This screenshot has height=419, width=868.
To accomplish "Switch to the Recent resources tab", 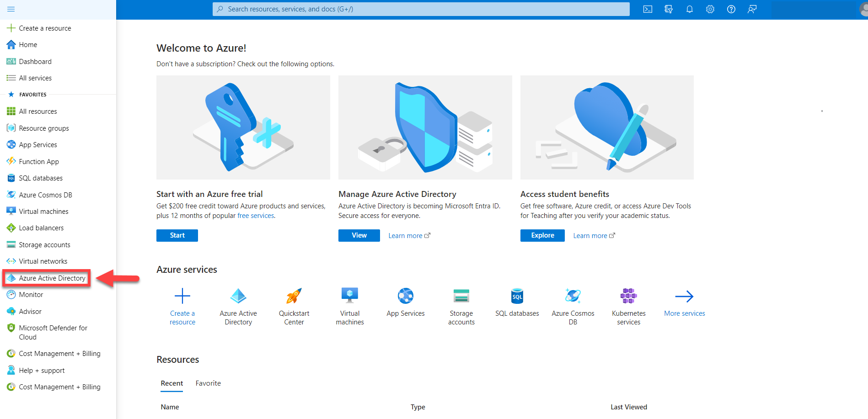I will click(x=172, y=383).
